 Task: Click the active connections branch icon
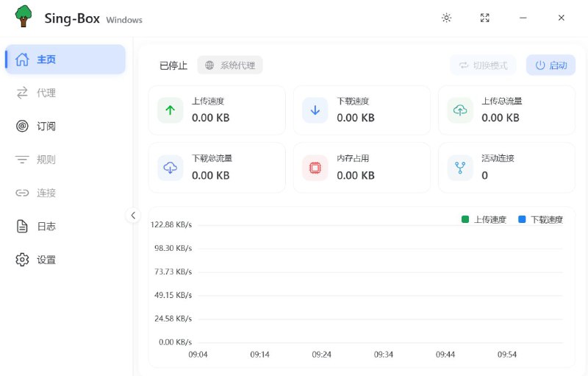click(x=460, y=168)
